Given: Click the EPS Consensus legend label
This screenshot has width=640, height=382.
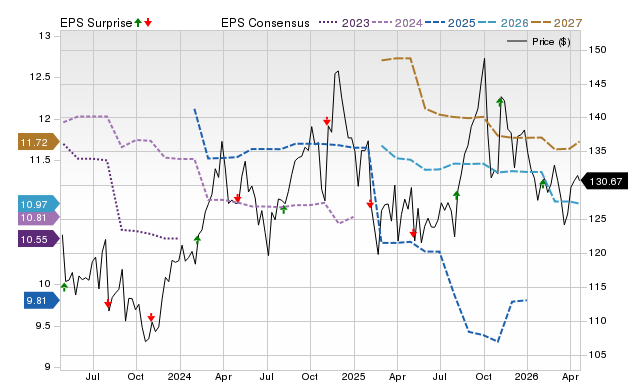Looking at the screenshot, I should coord(265,23).
